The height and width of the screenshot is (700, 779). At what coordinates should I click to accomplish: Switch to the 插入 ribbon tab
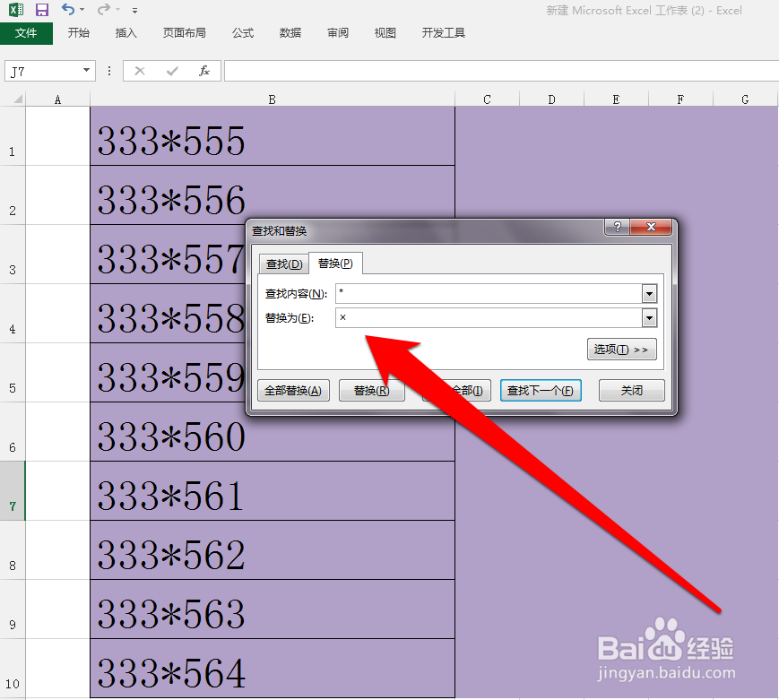pyautogui.click(x=126, y=33)
